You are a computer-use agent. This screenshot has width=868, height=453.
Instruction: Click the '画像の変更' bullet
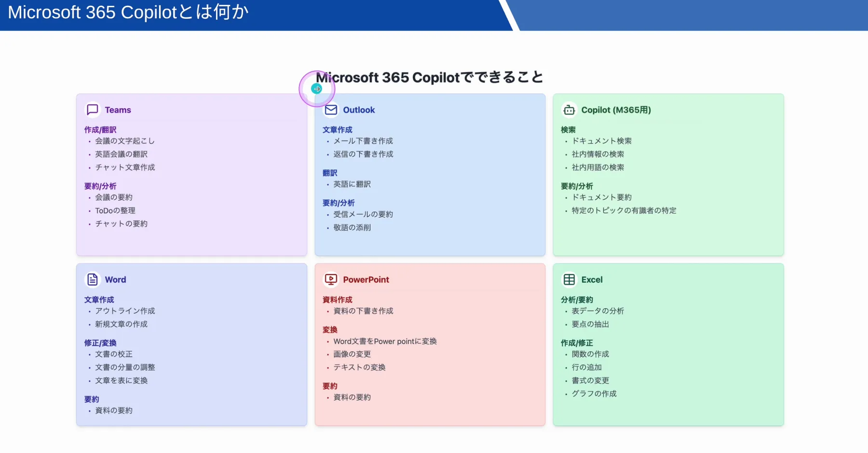(x=353, y=354)
